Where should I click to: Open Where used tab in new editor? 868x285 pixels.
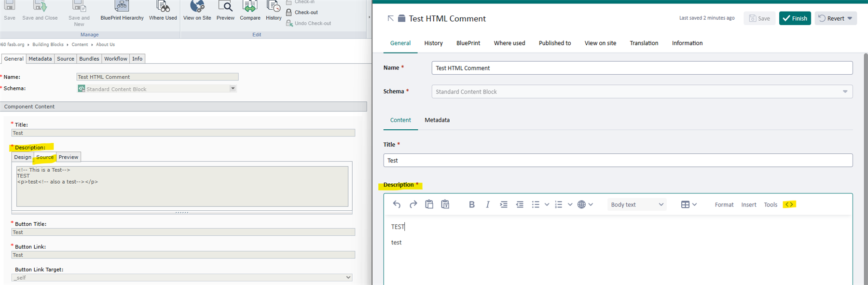510,43
